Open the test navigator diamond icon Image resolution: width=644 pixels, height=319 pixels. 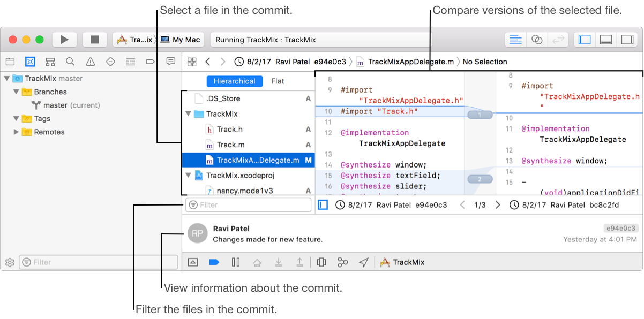point(110,62)
